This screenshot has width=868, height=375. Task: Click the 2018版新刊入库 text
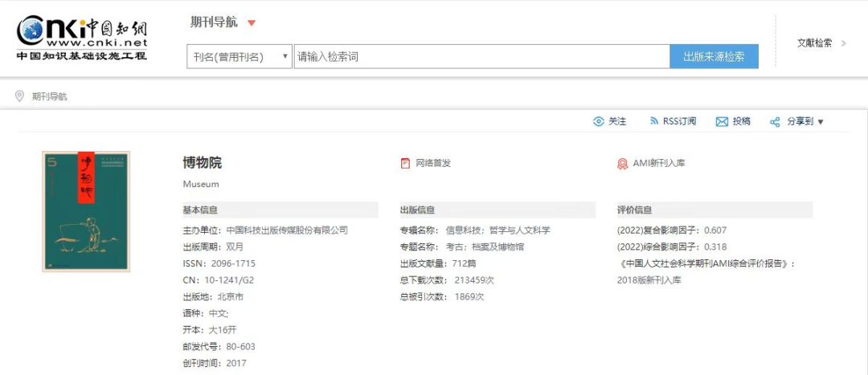point(649,280)
